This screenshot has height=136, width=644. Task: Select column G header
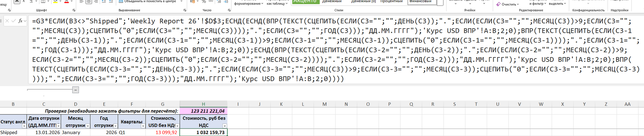(163, 104)
